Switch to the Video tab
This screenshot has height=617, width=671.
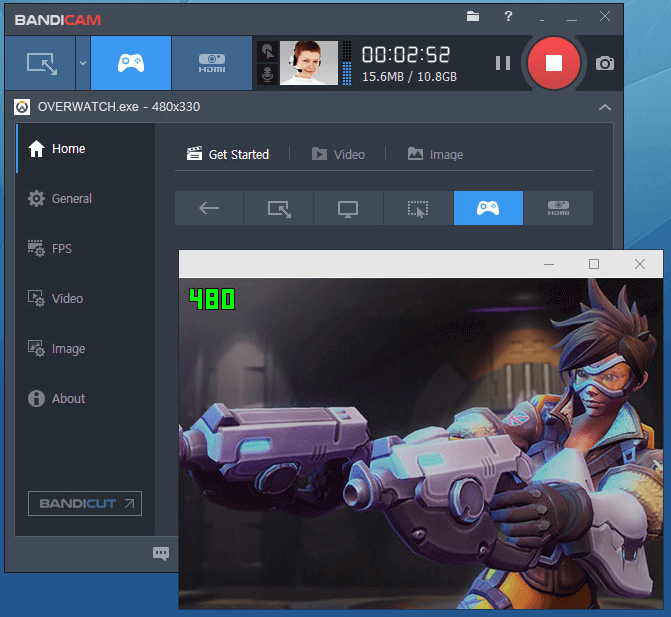coord(338,154)
